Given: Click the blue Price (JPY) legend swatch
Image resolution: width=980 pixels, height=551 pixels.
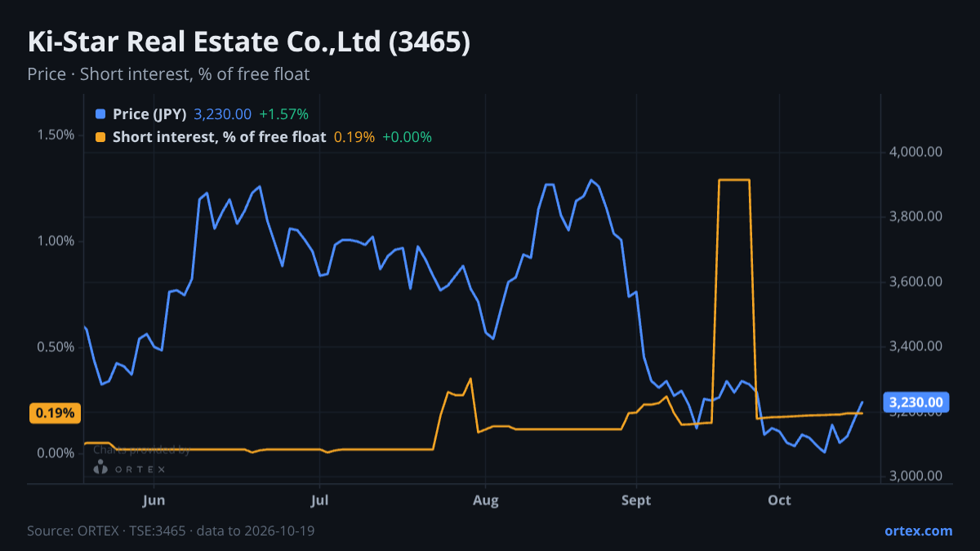Looking at the screenshot, I should tap(100, 114).
